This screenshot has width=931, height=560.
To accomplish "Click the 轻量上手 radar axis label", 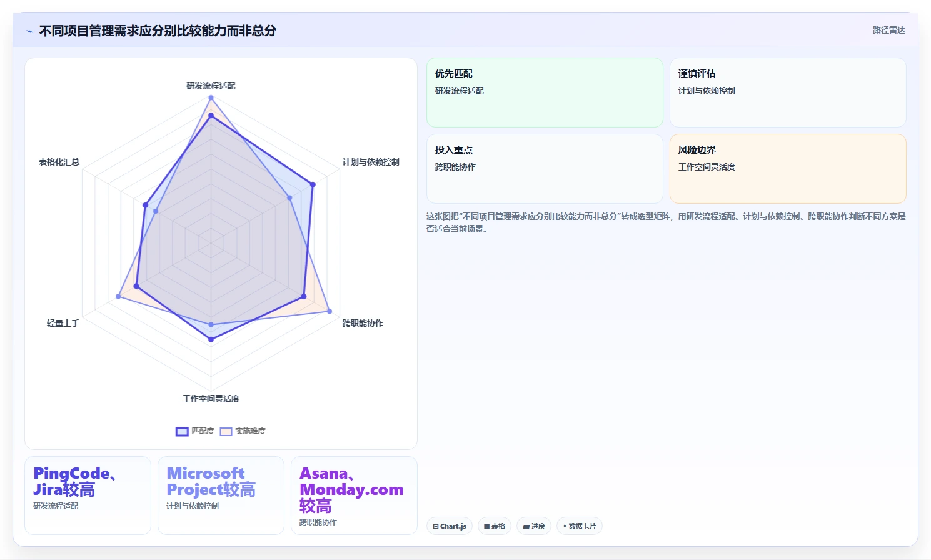I will [x=63, y=323].
